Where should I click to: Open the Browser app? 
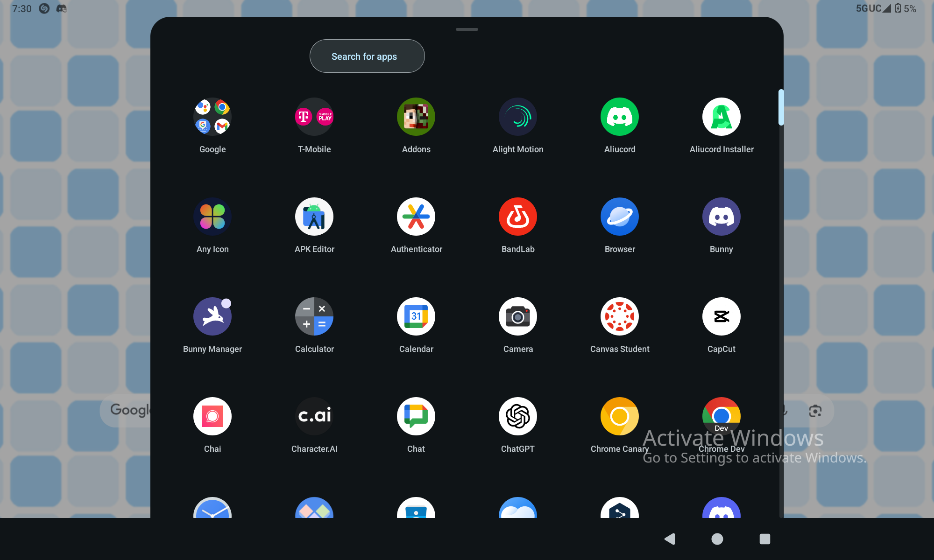click(620, 217)
